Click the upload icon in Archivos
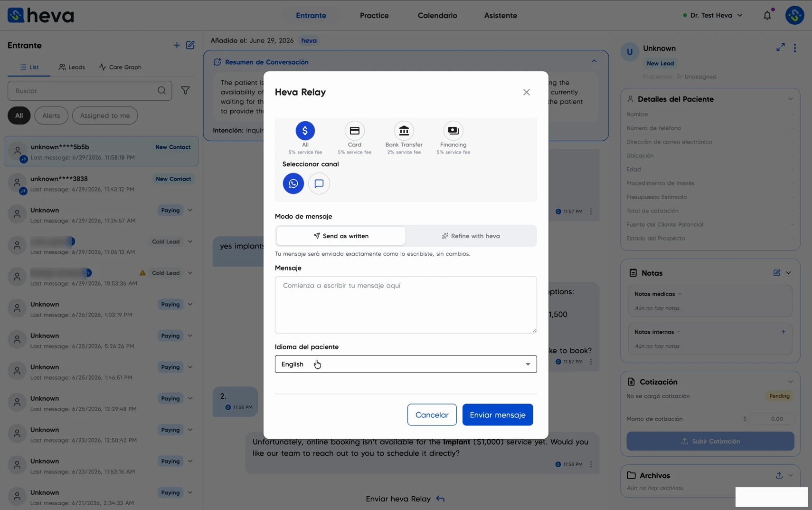812x510 pixels. [x=779, y=475]
